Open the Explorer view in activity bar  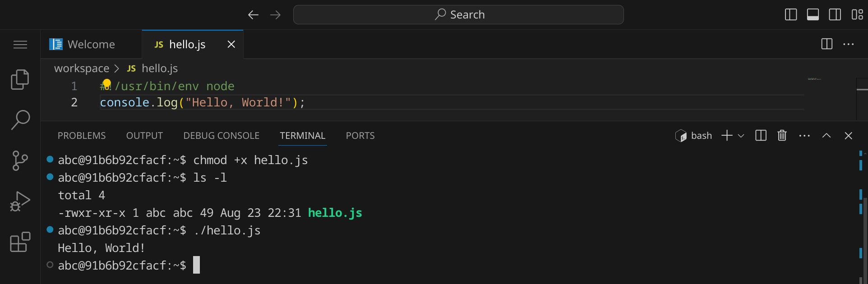[20, 80]
